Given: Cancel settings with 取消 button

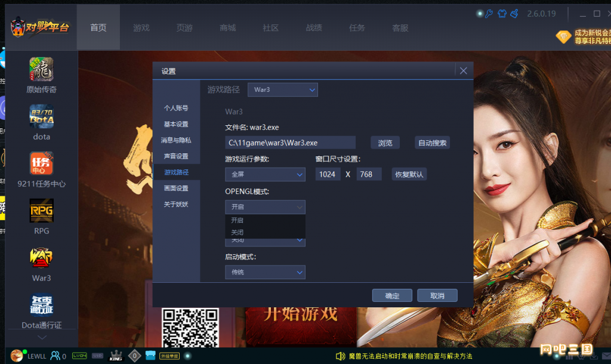Looking at the screenshot, I should tap(437, 295).
